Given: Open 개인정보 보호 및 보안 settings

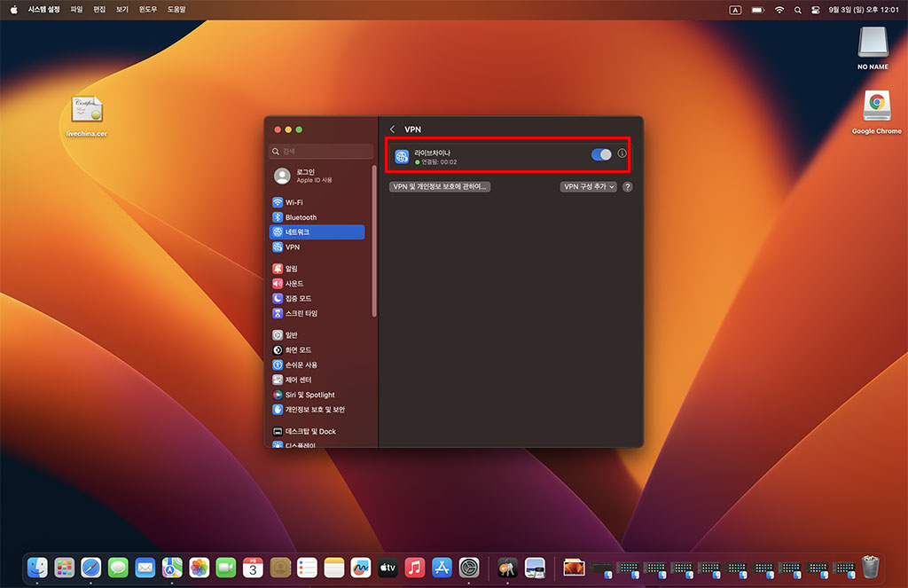Looking at the screenshot, I should pos(317,410).
